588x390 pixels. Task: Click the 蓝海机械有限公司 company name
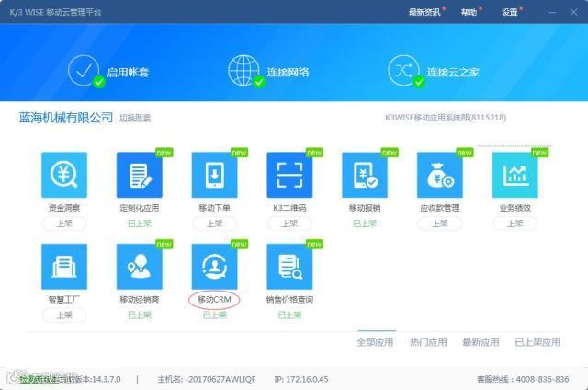pyautogui.click(x=66, y=118)
